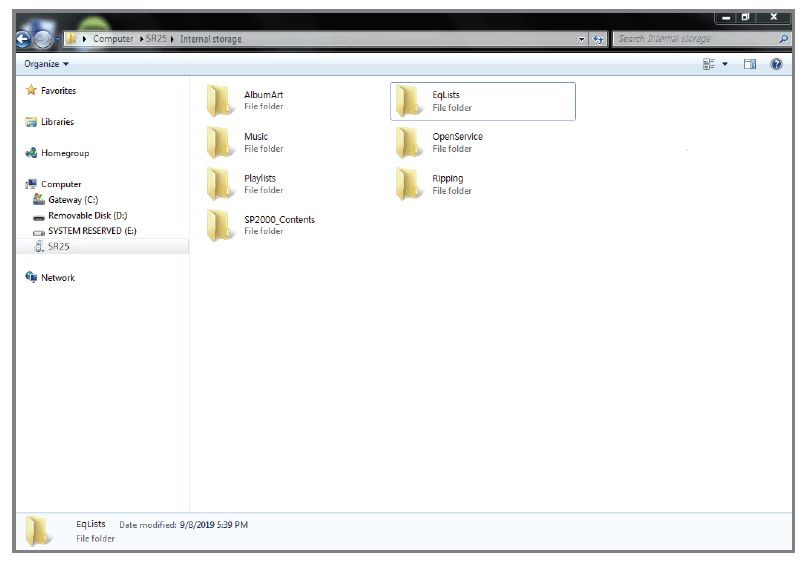Click the back navigation arrow
805x563 pixels.
click(x=25, y=39)
